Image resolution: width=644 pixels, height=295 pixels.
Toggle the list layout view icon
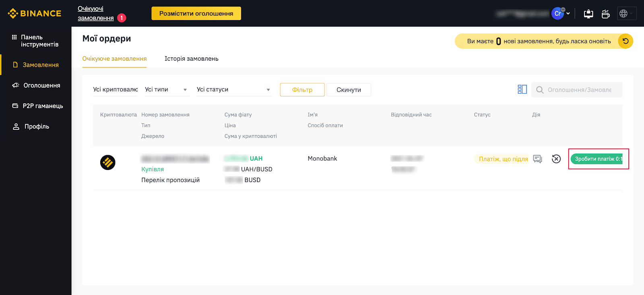[x=522, y=89]
